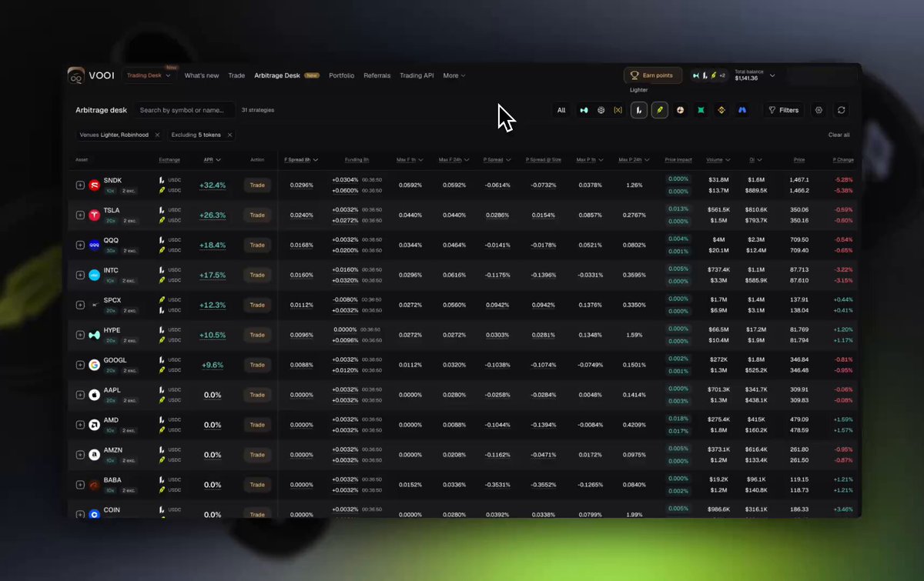The width and height of the screenshot is (924, 581).
Task: Focus the Search by symbol or name field
Action: pyautogui.click(x=185, y=110)
